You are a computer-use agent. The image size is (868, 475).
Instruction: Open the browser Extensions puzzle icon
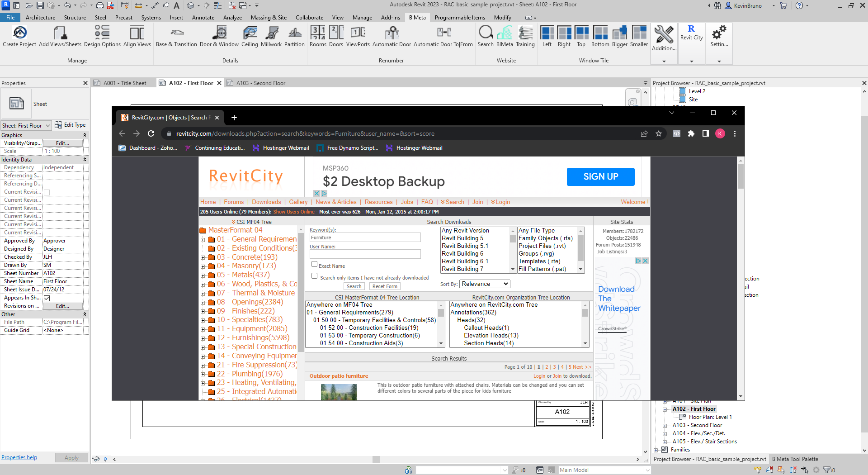click(x=691, y=133)
